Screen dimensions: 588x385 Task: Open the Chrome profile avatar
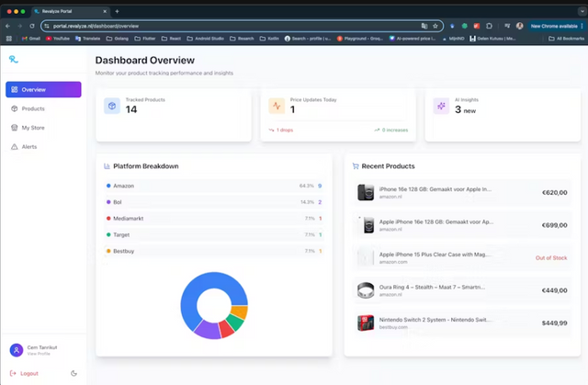click(x=519, y=26)
